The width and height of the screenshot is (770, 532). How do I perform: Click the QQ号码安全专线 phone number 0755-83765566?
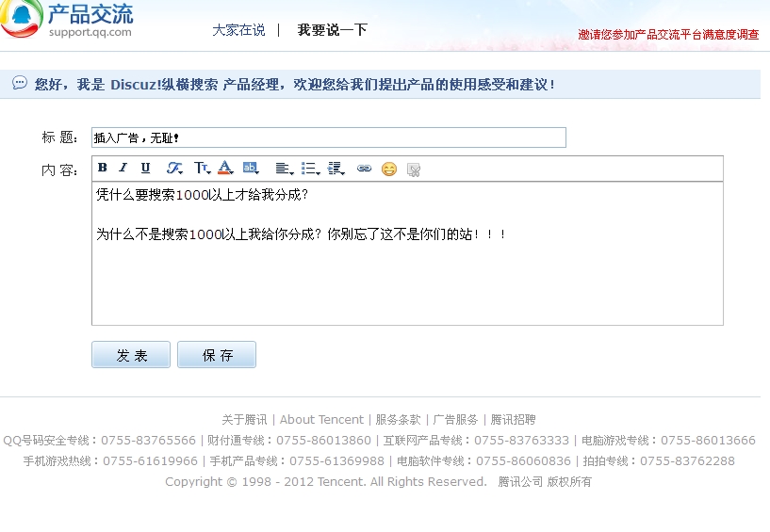pos(148,441)
